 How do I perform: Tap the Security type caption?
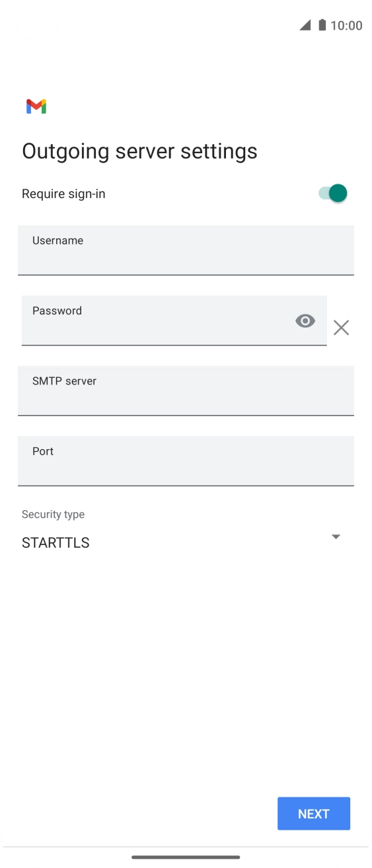click(x=53, y=515)
